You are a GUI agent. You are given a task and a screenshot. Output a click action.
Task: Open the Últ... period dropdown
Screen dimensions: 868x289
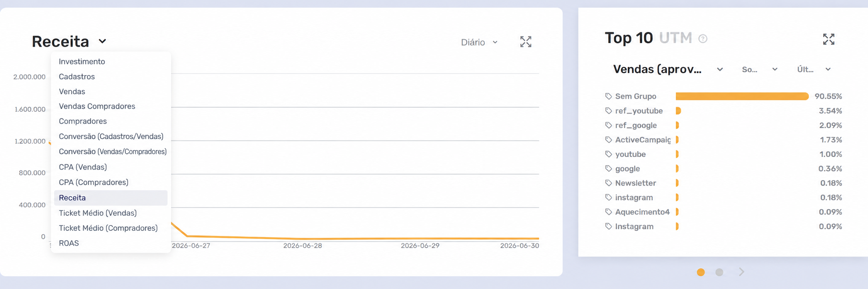pyautogui.click(x=814, y=69)
